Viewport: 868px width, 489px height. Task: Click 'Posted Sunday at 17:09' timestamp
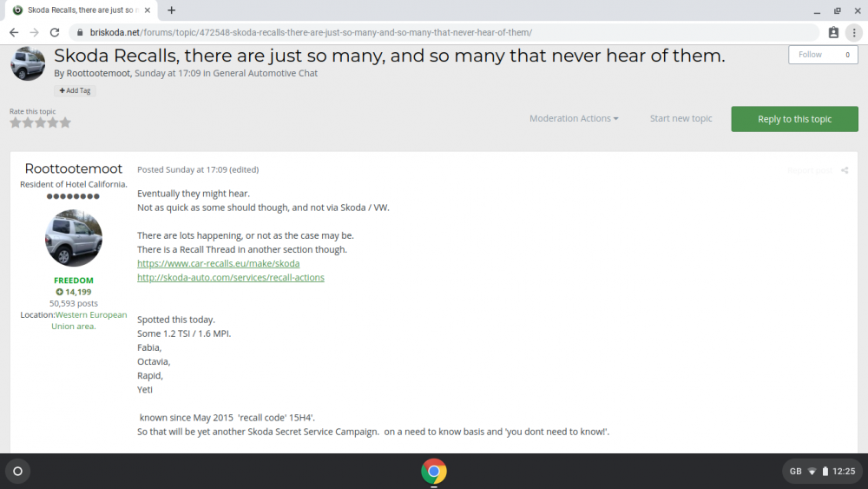coord(182,169)
